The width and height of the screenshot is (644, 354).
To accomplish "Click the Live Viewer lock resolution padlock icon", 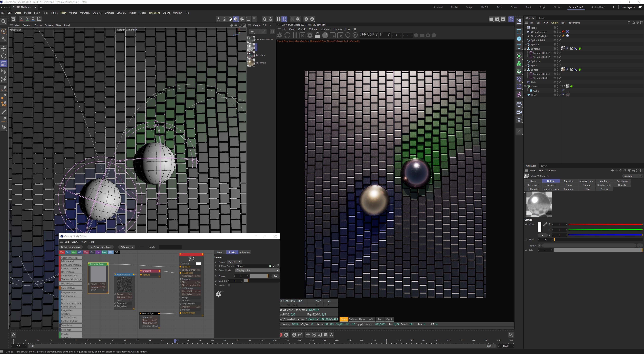I will (x=318, y=35).
